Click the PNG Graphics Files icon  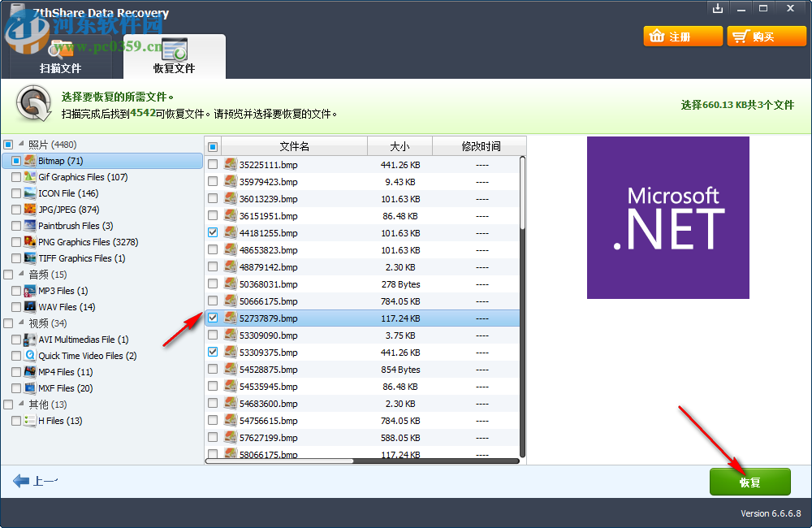click(x=28, y=242)
